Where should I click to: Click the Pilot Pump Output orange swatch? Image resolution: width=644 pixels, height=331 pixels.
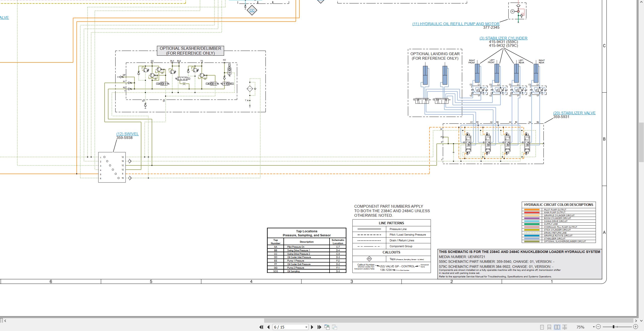click(x=532, y=210)
